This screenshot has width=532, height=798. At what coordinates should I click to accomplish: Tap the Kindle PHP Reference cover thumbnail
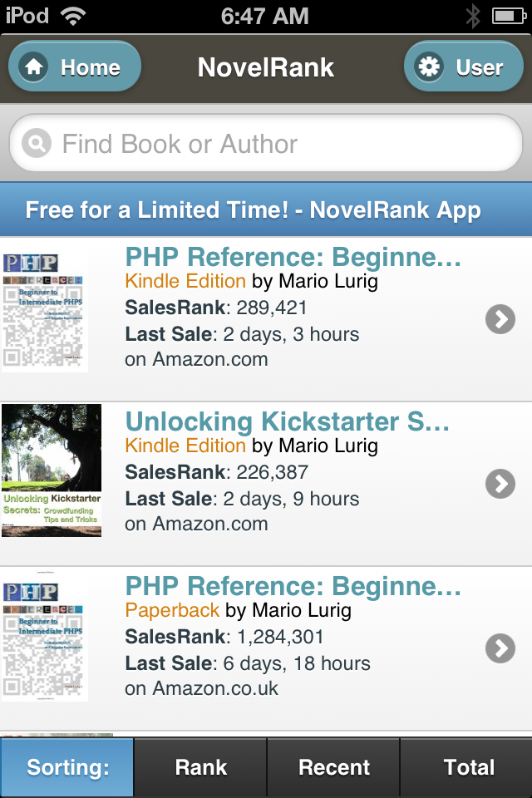(45, 310)
